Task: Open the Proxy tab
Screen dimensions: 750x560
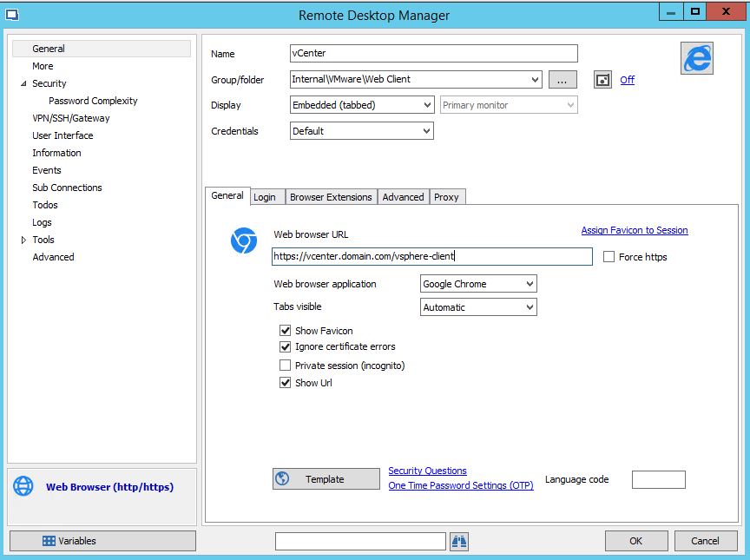Action: (x=446, y=197)
